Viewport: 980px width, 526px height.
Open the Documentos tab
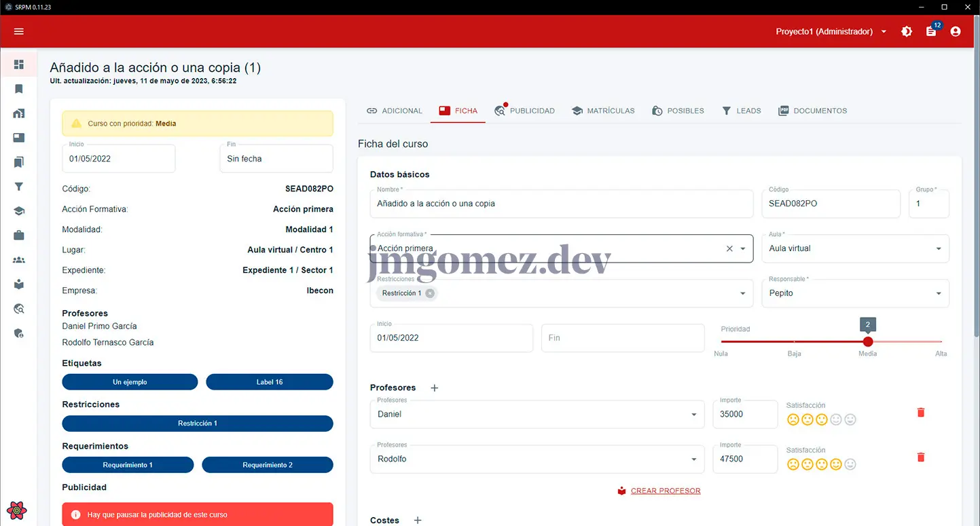click(813, 111)
